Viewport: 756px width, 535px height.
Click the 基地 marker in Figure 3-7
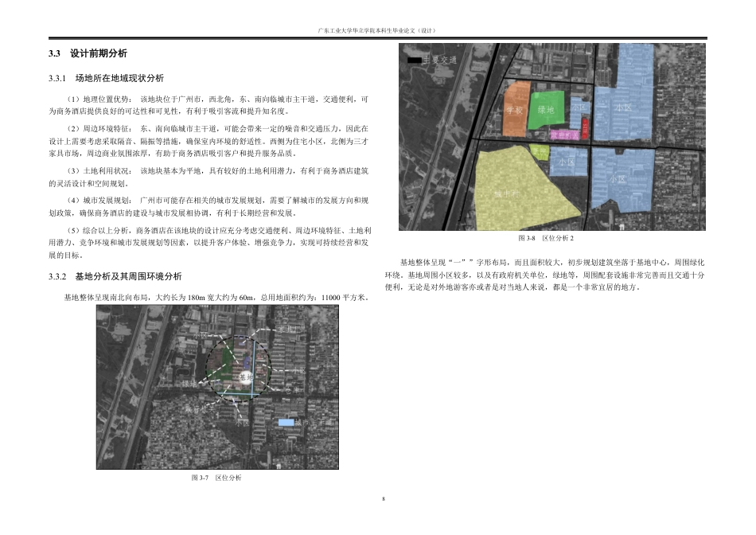tap(247, 377)
